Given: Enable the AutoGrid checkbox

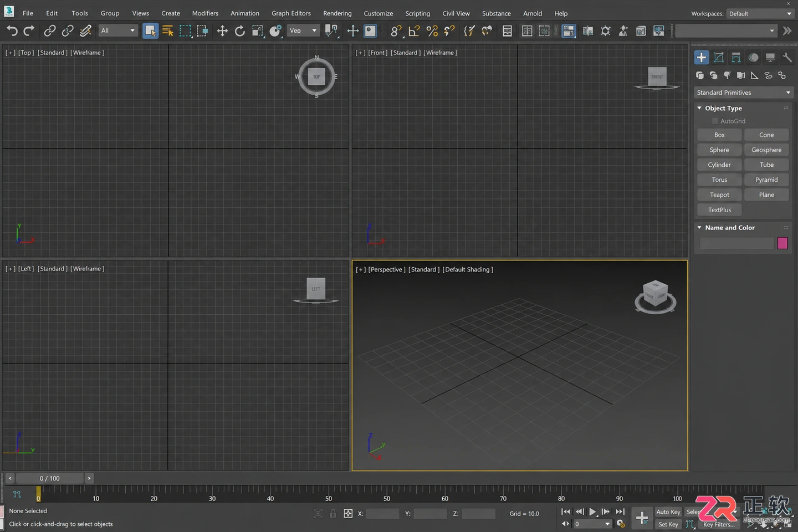Looking at the screenshot, I should [x=715, y=121].
